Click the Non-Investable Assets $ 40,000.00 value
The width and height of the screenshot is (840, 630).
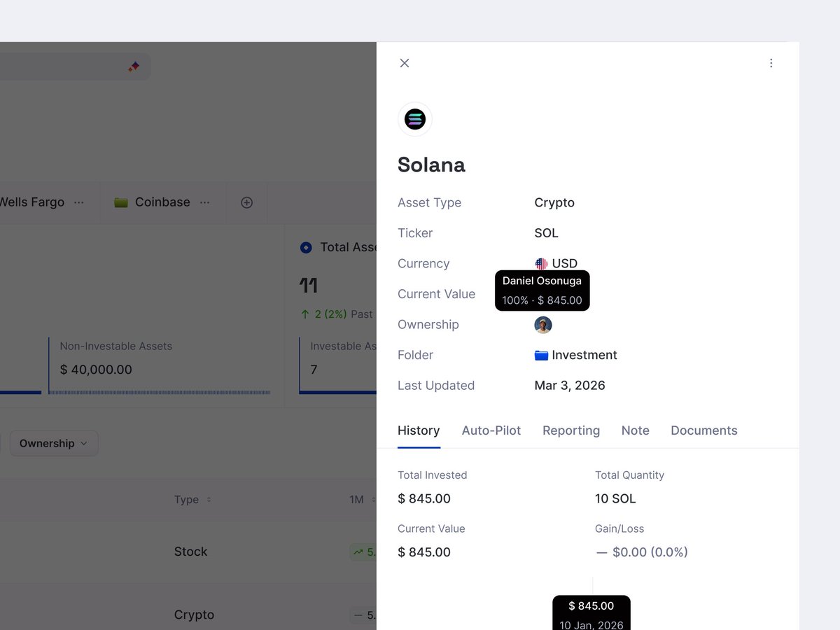[96, 370]
